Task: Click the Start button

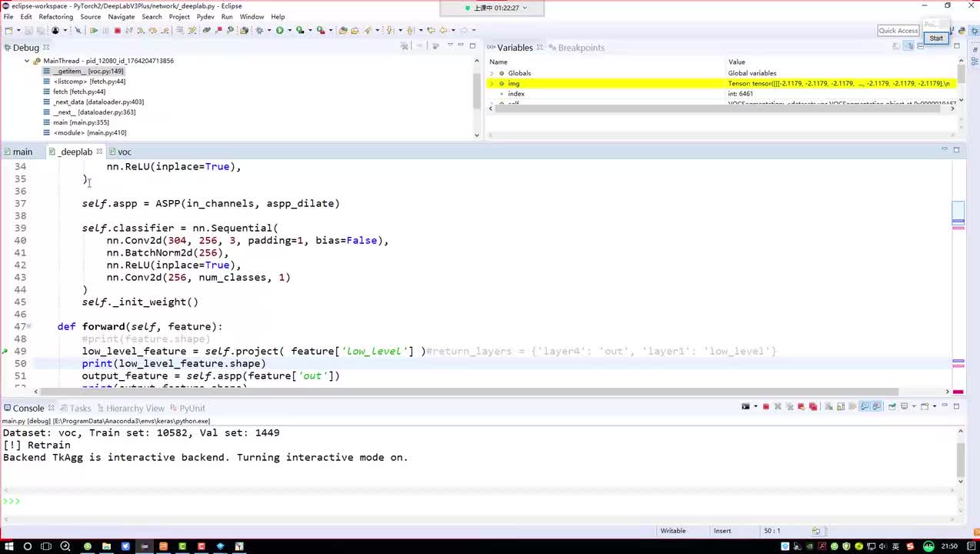Action: [936, 38]
